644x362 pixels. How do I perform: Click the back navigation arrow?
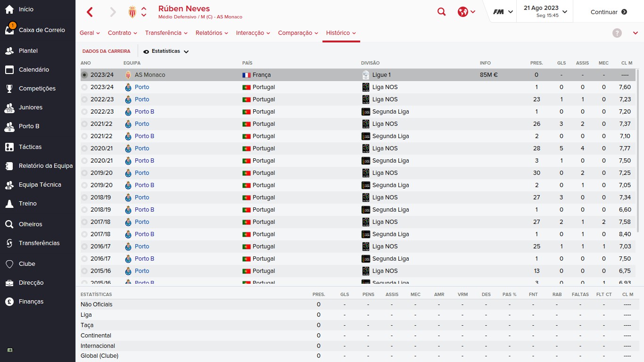[x=90, y=12]
